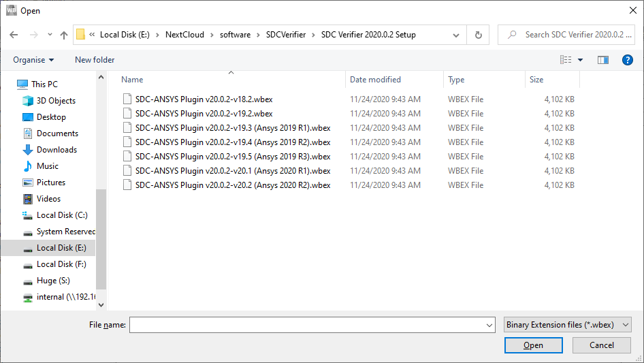The height and width of the screenshot is (363, 644).
Task: Toggle the preview pane
Action: 603,60
